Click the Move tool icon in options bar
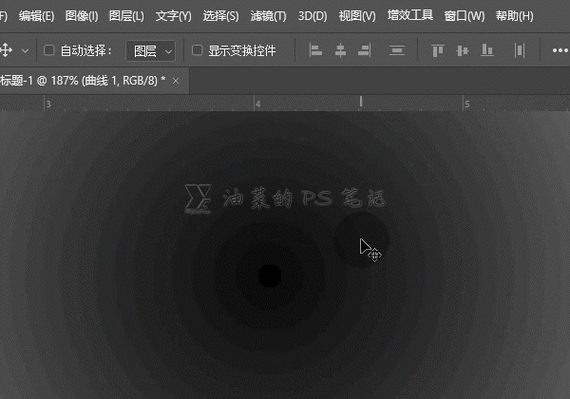Screen dimensions: 570x399 [x=6, y=50]
